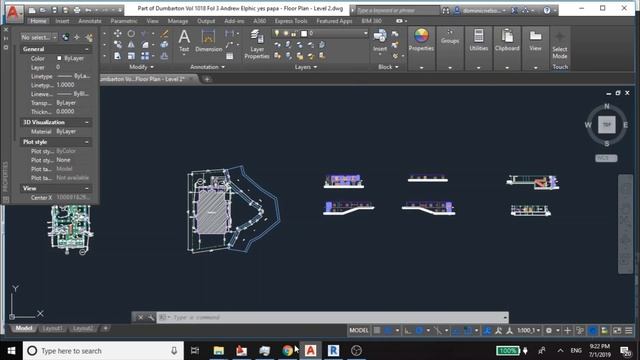Collapse the Plot style section
Screen dimensions: 640x360
(87, 142)
